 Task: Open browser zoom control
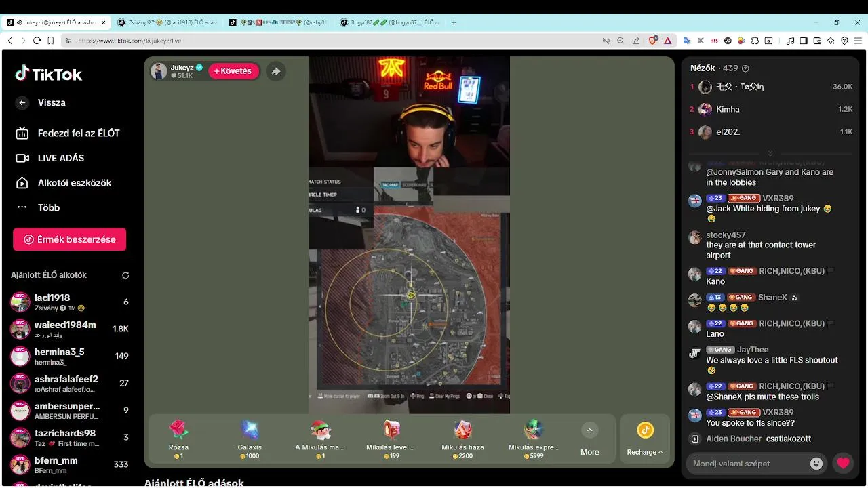click(x=620, y=41)
